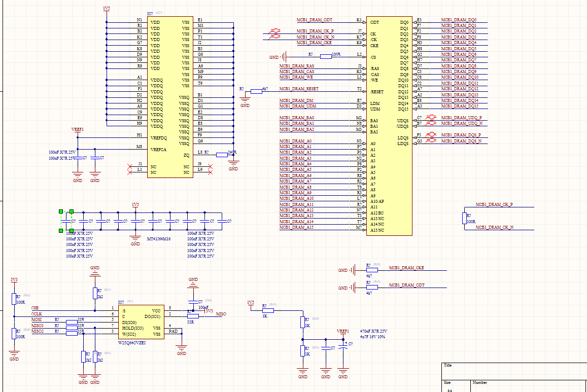587x392 pixels.
Task: Click the selected capacitor with green handles
Action: pos(66,221)
